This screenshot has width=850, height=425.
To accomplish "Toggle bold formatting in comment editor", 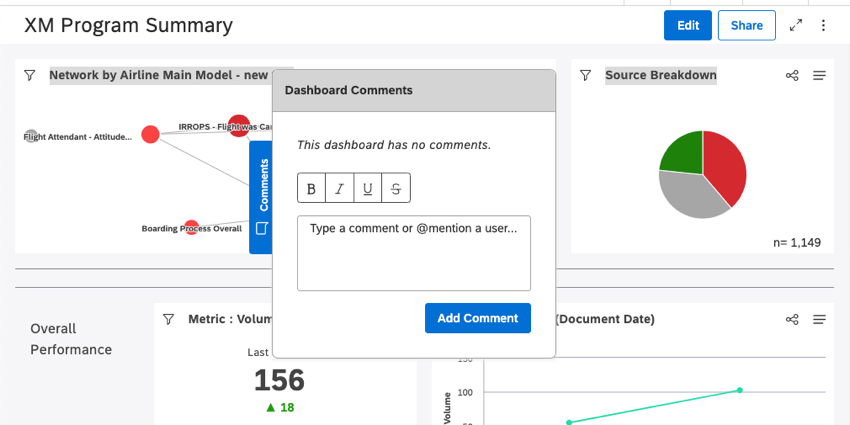I will pyautogui.click(x=311, y=188).
